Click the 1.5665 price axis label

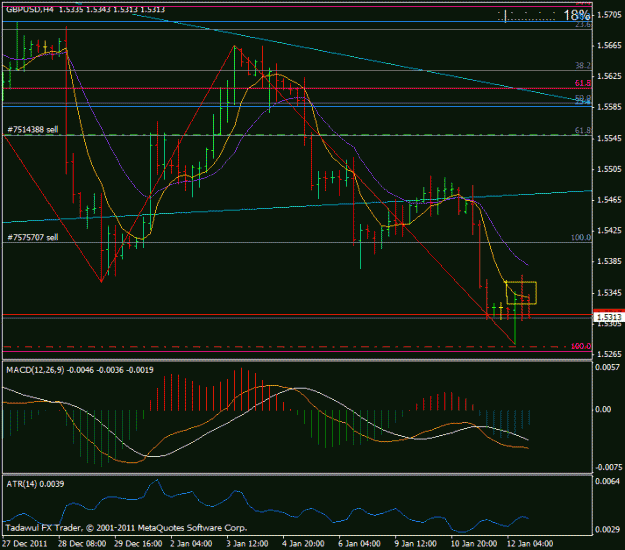point(609,45)
